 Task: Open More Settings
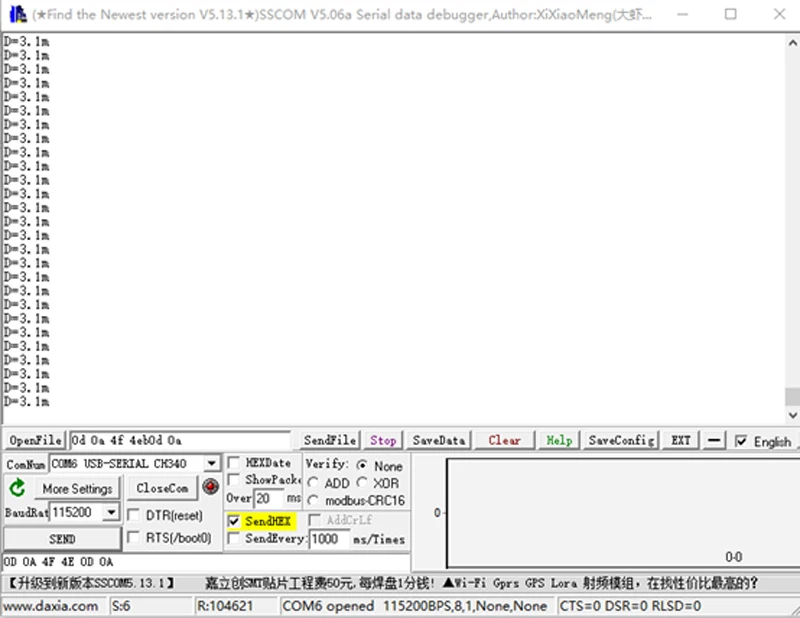78,488
